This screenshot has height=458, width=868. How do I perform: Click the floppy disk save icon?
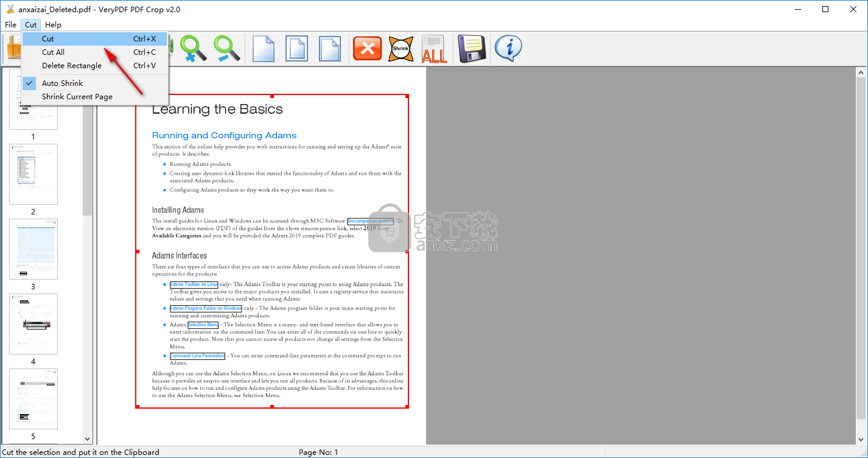click(472, 49)
